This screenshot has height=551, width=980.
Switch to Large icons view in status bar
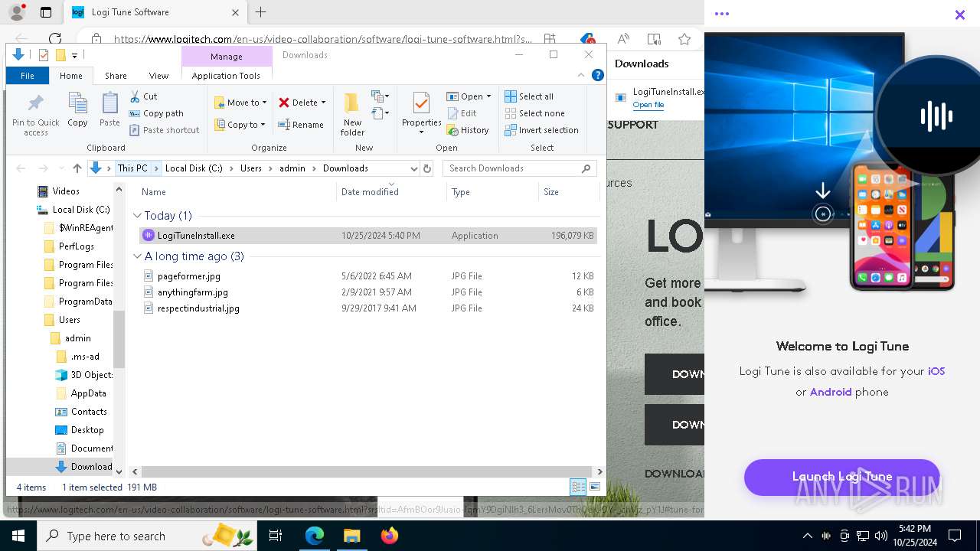(595, 487)
